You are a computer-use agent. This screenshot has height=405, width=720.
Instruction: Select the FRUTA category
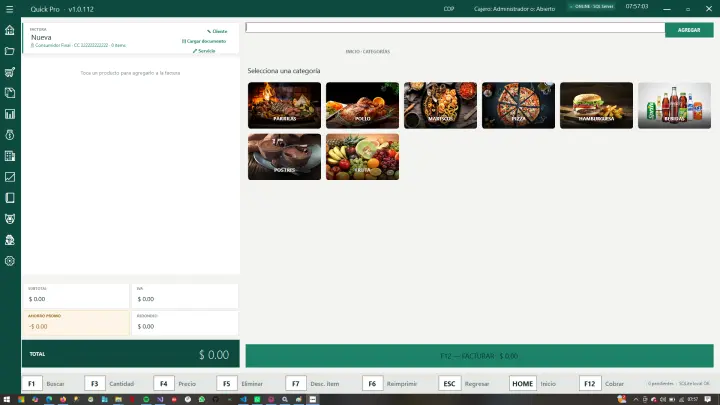[362, 157]
